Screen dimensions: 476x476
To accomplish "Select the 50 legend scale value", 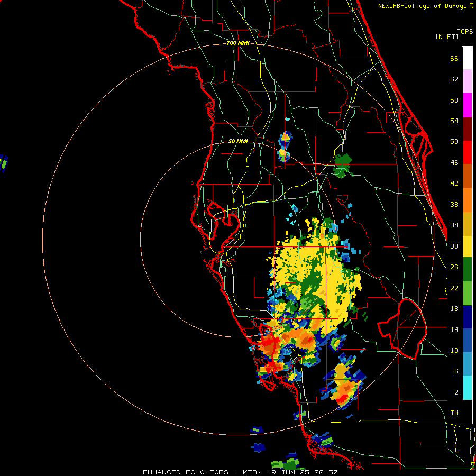I will [x=454, y=141].
